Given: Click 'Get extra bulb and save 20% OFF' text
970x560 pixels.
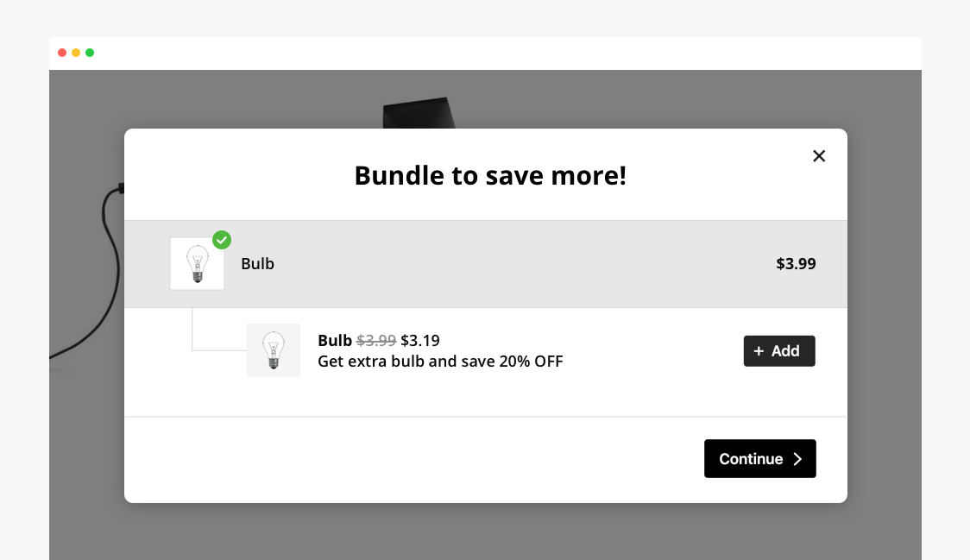Looking at the screenshot, I should (x=440, y=362).
